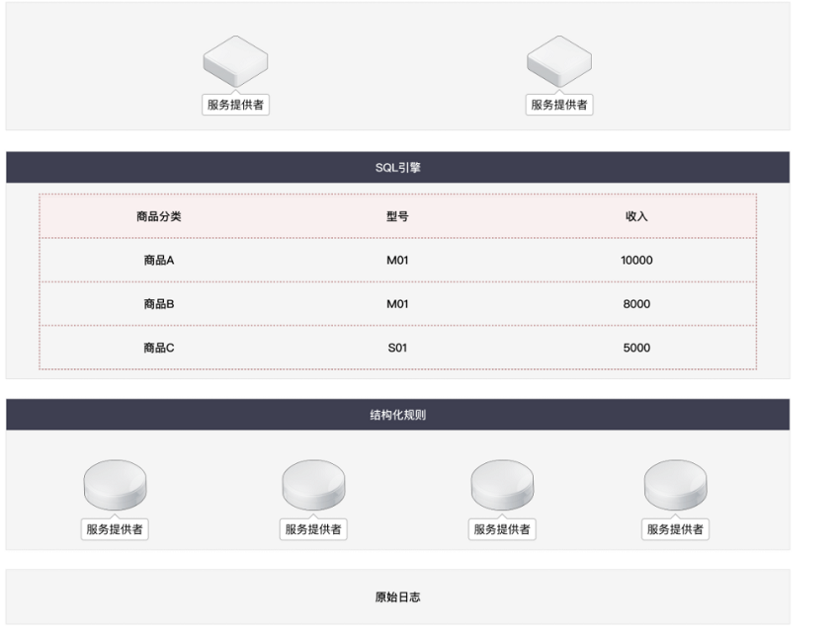Select the 商品C cell

pos(158,348)
